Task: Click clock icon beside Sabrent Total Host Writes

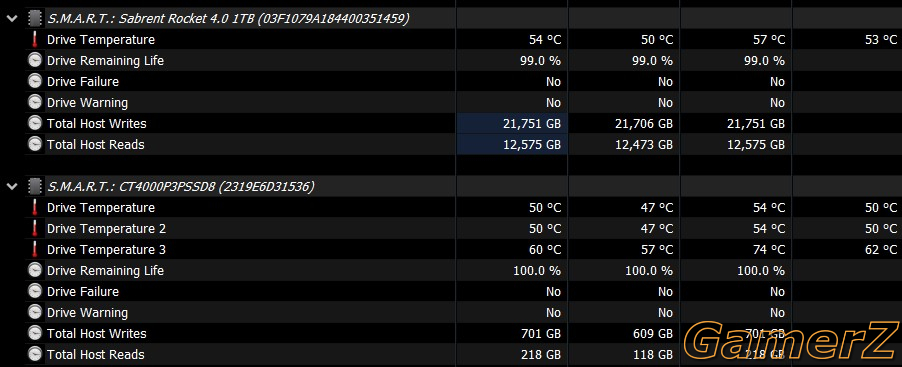Action: [x=35, y=123]
